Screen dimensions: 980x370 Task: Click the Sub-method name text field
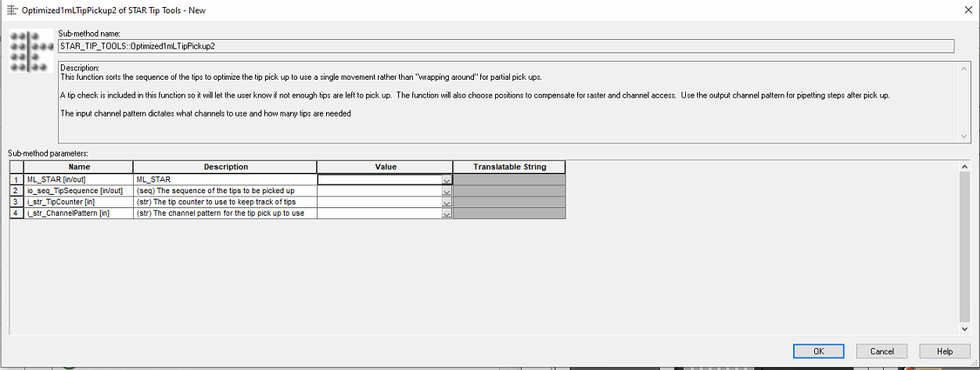[505, 46]
